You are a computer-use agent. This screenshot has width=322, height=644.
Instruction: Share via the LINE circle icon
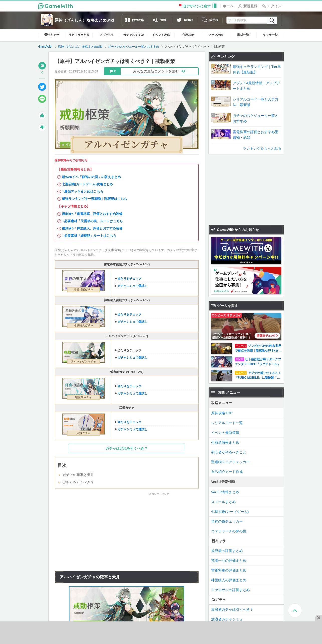[42, 99]
